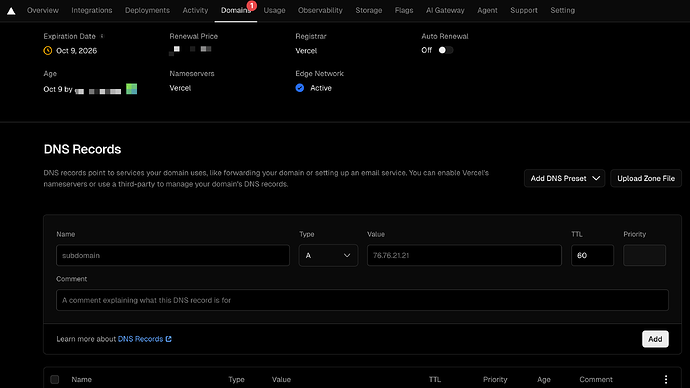Switch to the Activity tab
The height and width of the screenshot is (388, 690).
click(x=195, y=10)
